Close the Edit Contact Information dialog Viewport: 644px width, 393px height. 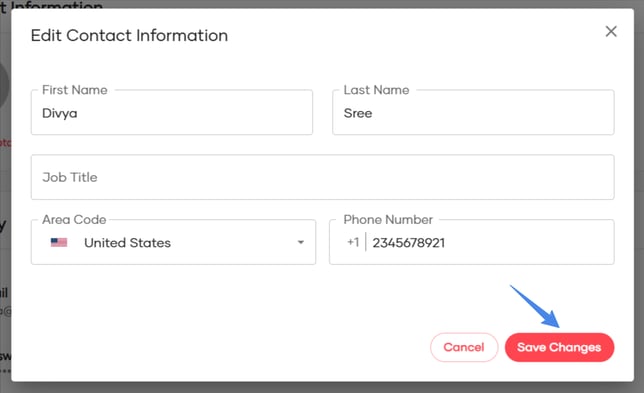pos(611,31)
